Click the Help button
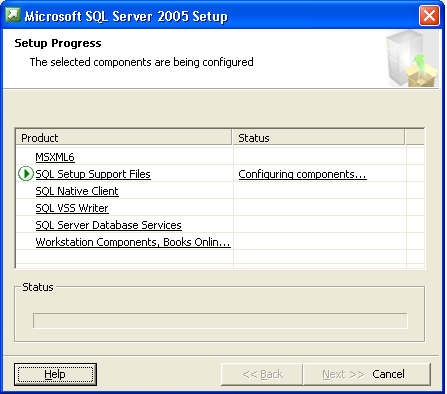The height and width of the screenshot is (394, 447). 55,374
